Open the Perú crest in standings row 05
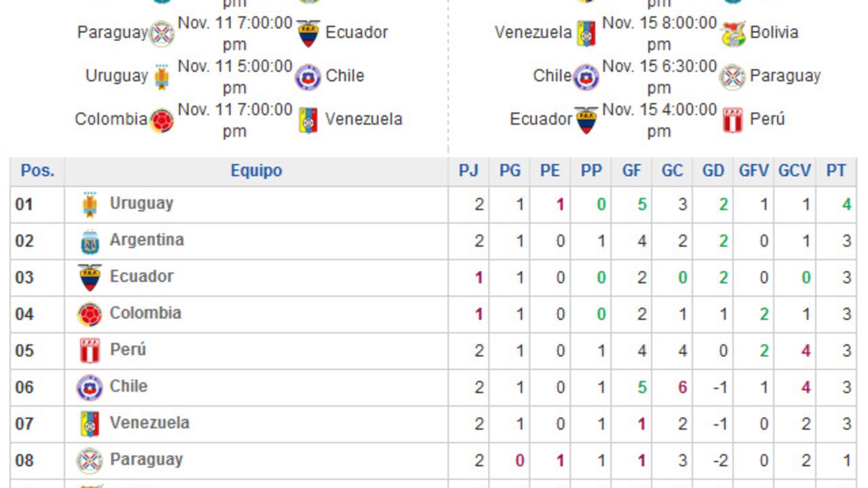868x488 pixels. pos(90,351)
